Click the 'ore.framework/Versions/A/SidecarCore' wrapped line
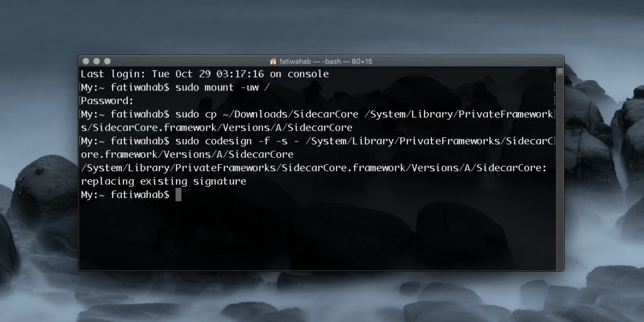644x322 pixels. coord(187,155)
